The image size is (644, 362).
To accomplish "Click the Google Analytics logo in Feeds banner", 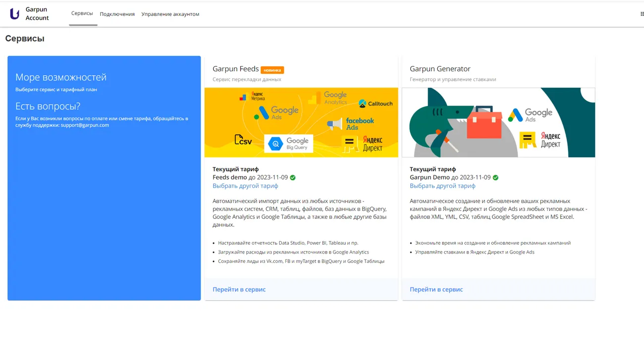I will 328,98.
